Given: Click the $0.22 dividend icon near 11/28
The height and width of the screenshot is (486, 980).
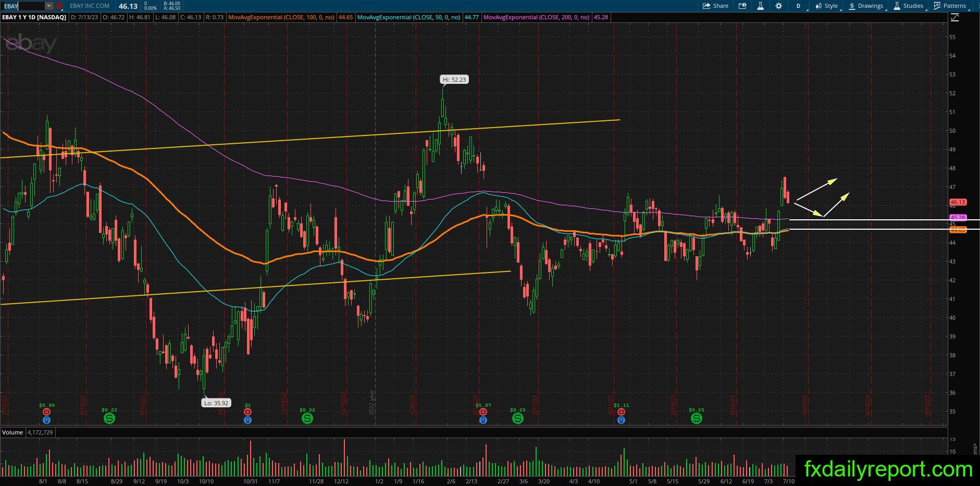Looking at the screenshot, I should click(x=307, y=418).
